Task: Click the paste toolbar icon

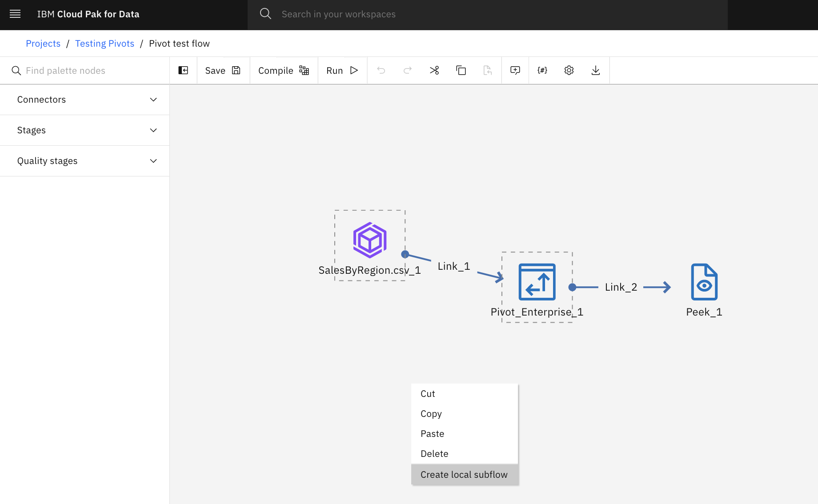Action: point(488,70)
